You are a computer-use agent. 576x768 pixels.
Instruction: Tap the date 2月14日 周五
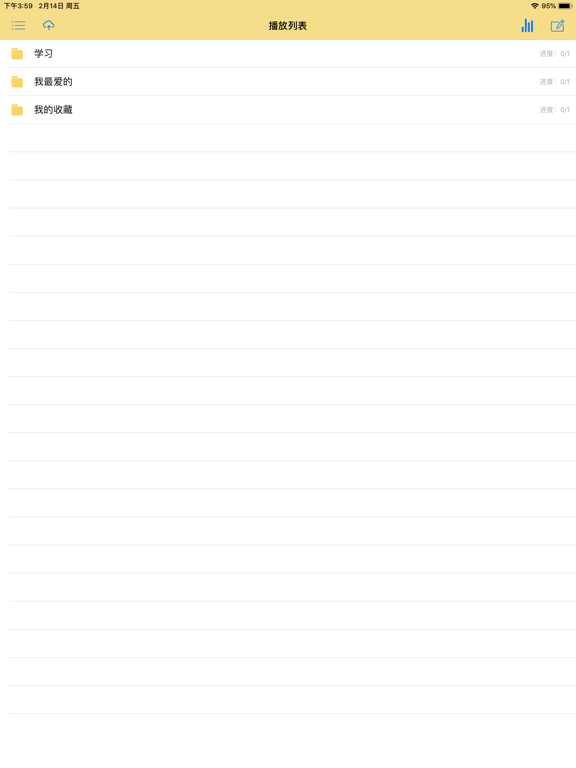[59, 6]
